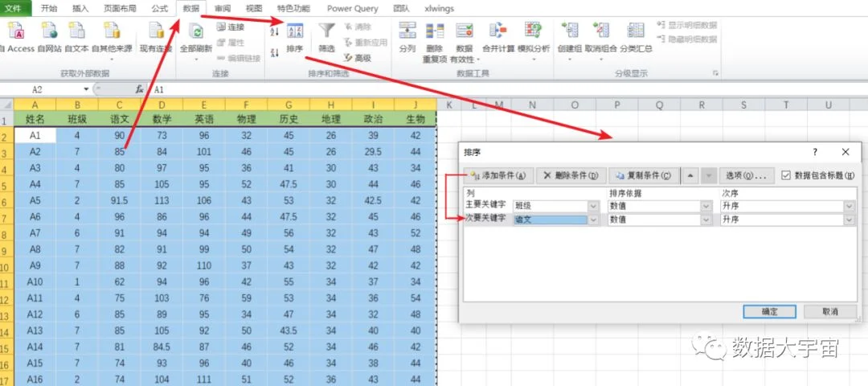Screen dimensions: 868x386
Task: Expand the Name Box dropdown arrow
Action: point(86,89)
